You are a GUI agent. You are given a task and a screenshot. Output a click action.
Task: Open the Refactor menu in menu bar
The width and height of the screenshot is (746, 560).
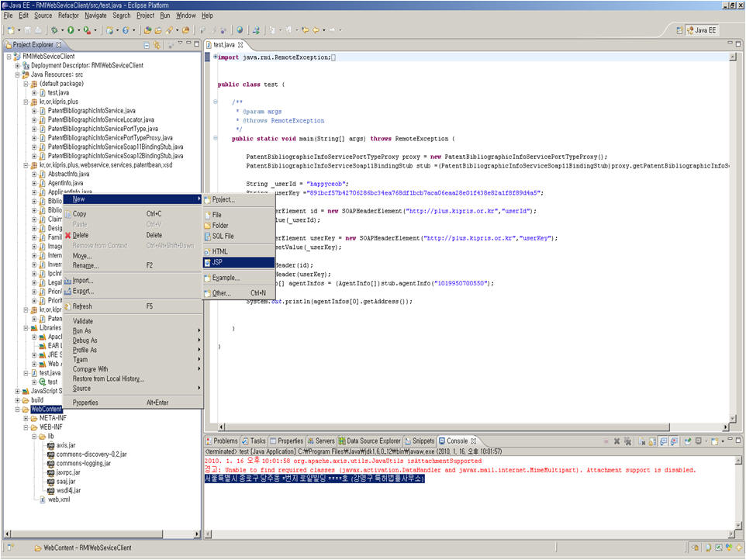[x=67, y=16]
